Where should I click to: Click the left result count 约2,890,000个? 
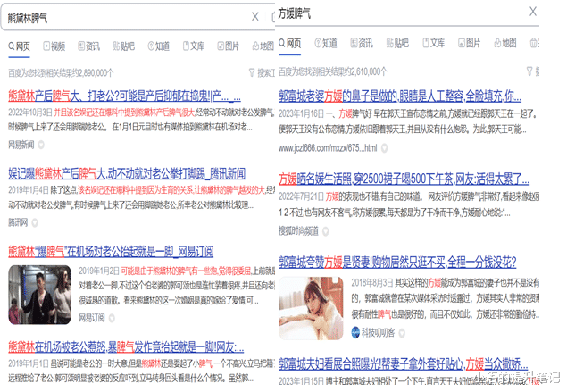61,73
